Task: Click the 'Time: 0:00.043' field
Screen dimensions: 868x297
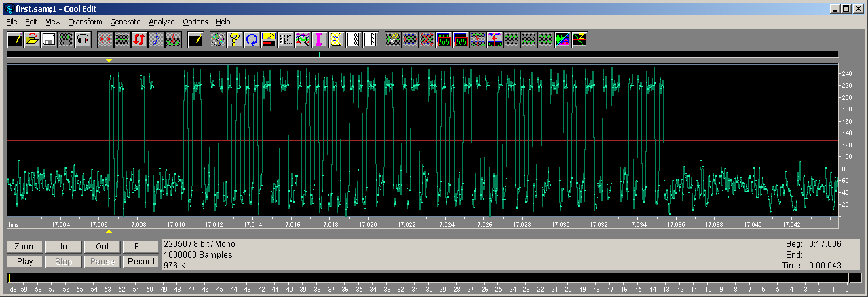Action: 820,266
